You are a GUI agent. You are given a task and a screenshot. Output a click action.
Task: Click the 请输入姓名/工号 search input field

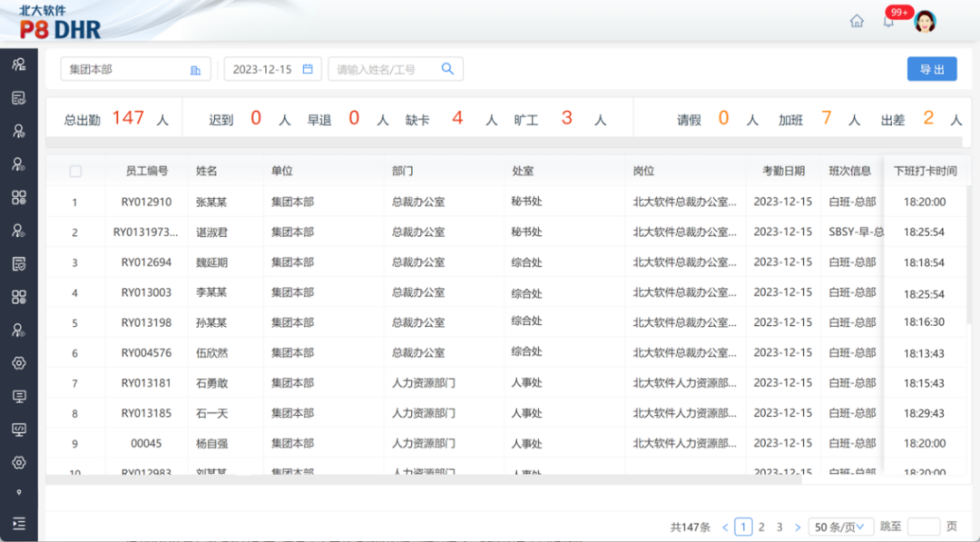(x=386, y=69)
